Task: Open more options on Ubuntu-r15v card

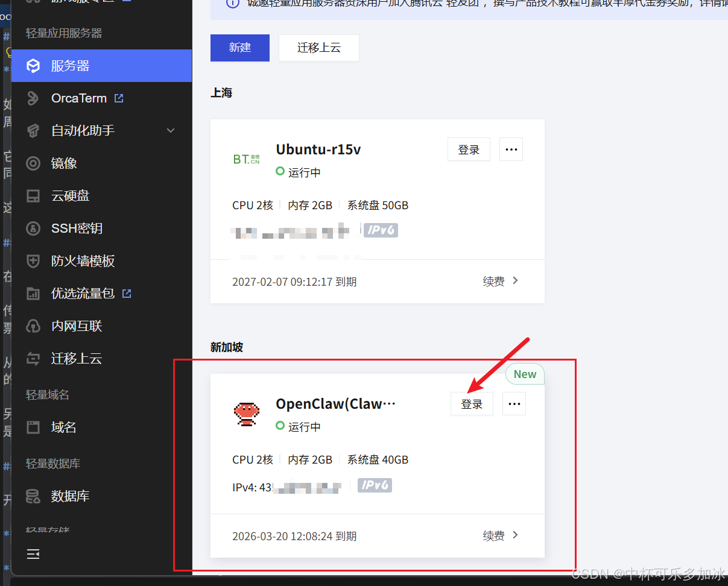Action: click(x=511, y=150)
